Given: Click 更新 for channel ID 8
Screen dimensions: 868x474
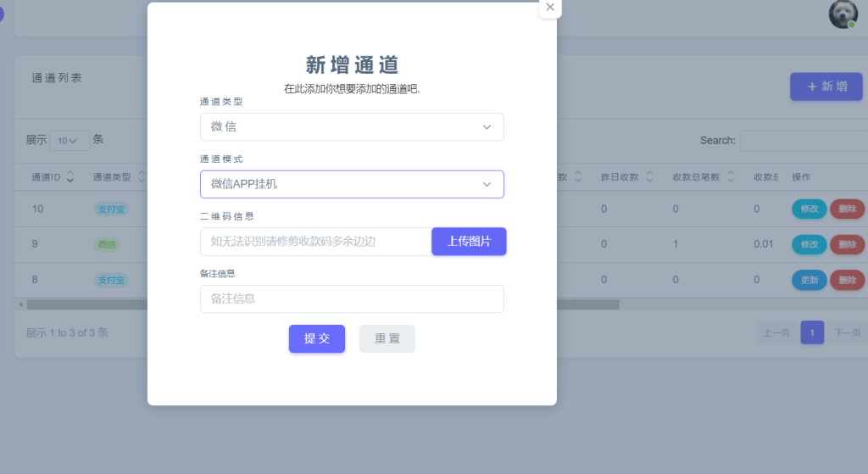Looking at the screenshot, I should coord(808,280).
